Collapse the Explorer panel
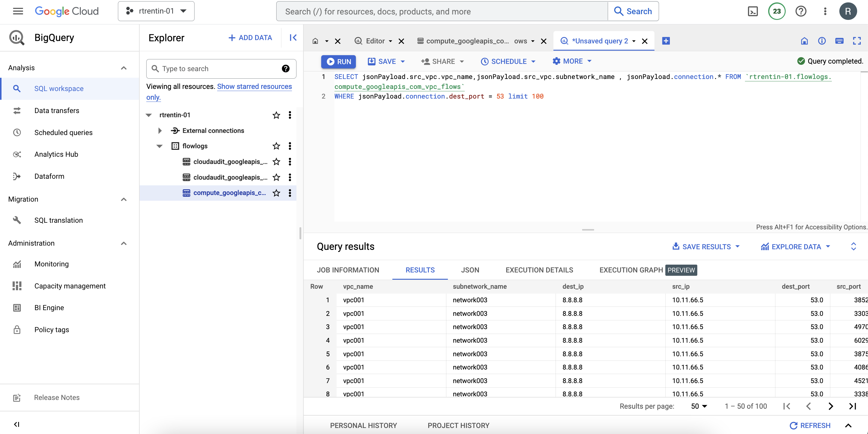This screenshot has height=434, width=868. [x=293, y=38]
